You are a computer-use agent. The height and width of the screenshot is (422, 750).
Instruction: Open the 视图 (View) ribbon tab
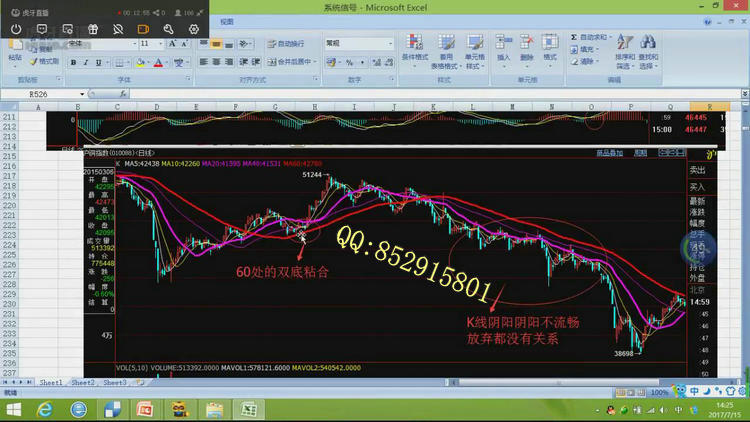[x=227, y=21]
